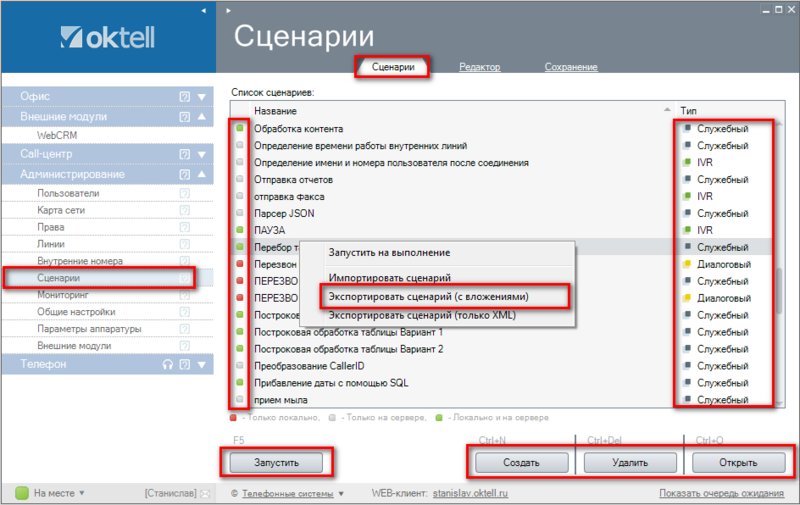Collapse the Администрирование section
The image size is (800, 505).
point(201,175)
